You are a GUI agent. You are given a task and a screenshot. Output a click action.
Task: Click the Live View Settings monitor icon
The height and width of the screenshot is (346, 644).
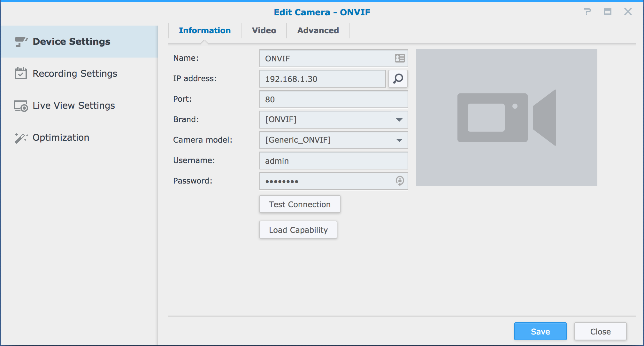click(21, 106)
